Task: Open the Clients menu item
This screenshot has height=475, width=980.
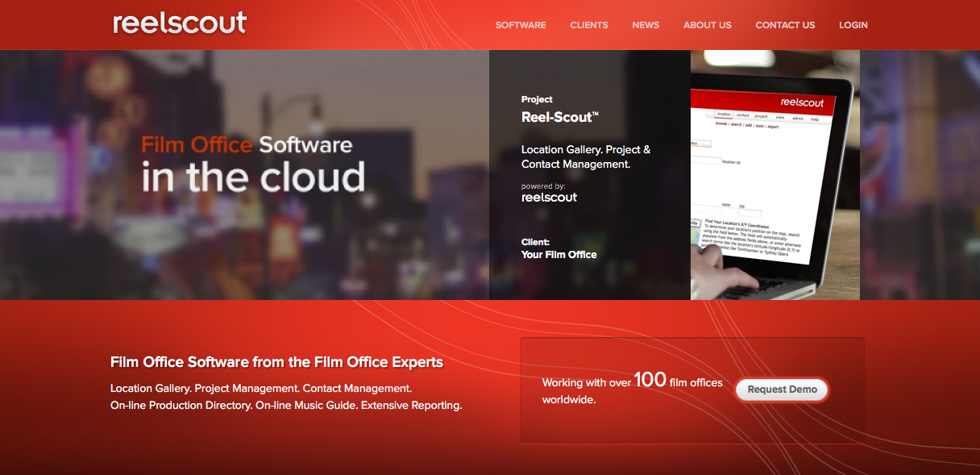Action: click(589, 25)
